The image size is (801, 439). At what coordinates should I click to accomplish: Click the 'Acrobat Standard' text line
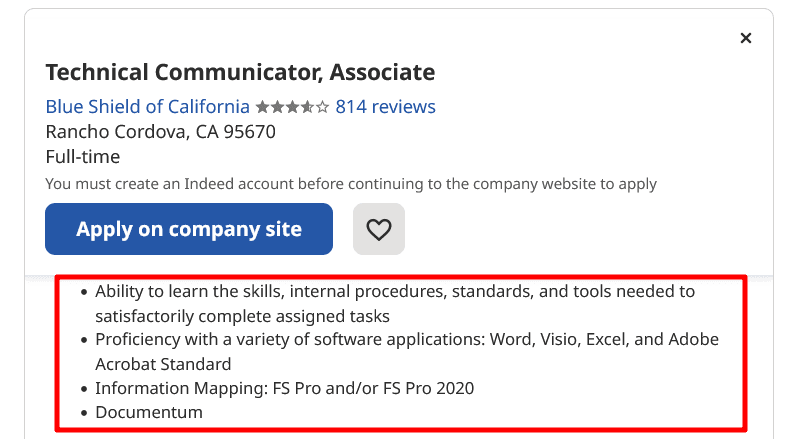coord(163,364)
